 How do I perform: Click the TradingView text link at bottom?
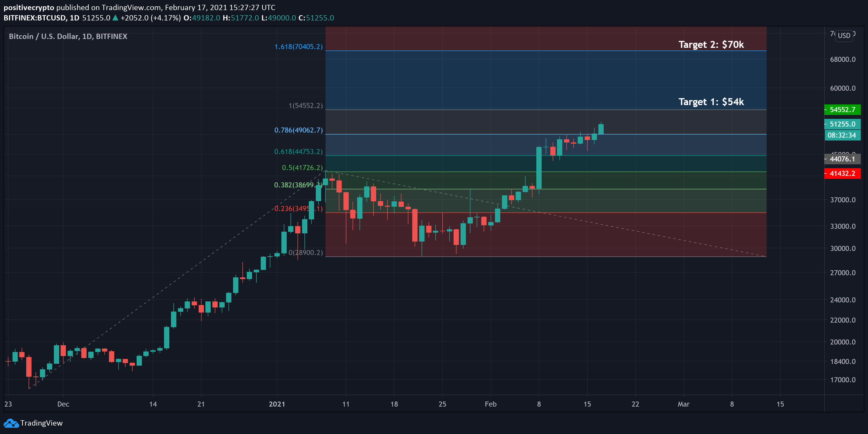point(41,423)
